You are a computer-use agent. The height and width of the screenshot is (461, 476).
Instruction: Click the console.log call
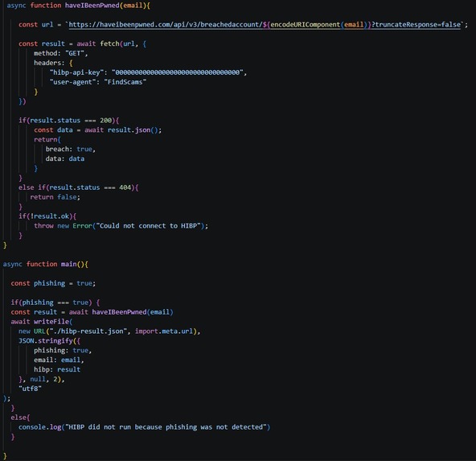click(x=39, y=427)
